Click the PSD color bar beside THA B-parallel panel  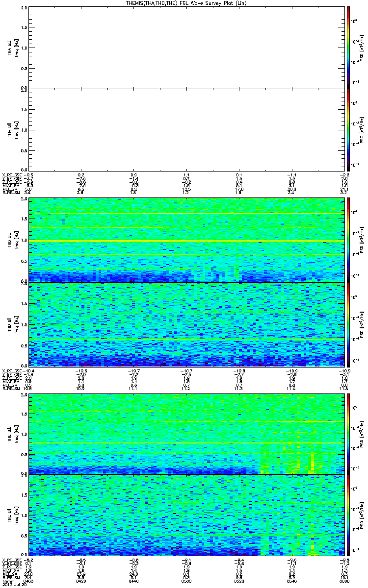[348, 130]
